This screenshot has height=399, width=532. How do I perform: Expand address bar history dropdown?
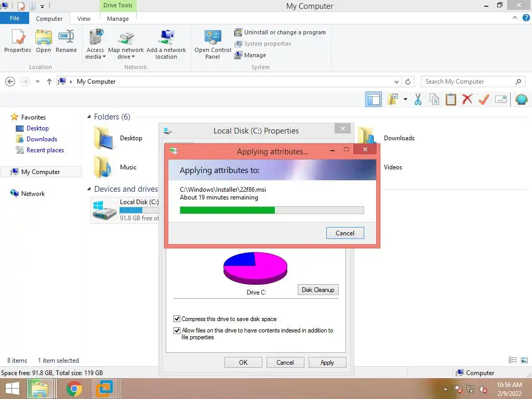pyautogui.click(x=396, y=82)
